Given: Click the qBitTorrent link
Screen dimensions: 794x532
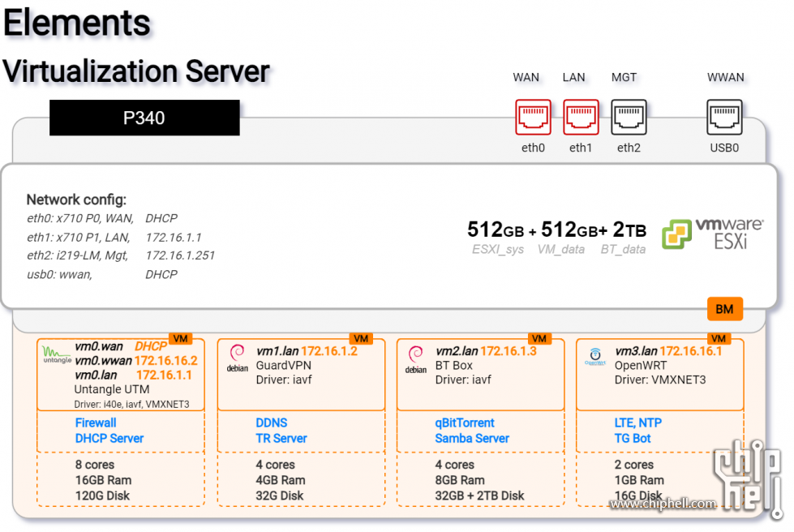Looking at the screenshot, I should click(x=465, y=423).
